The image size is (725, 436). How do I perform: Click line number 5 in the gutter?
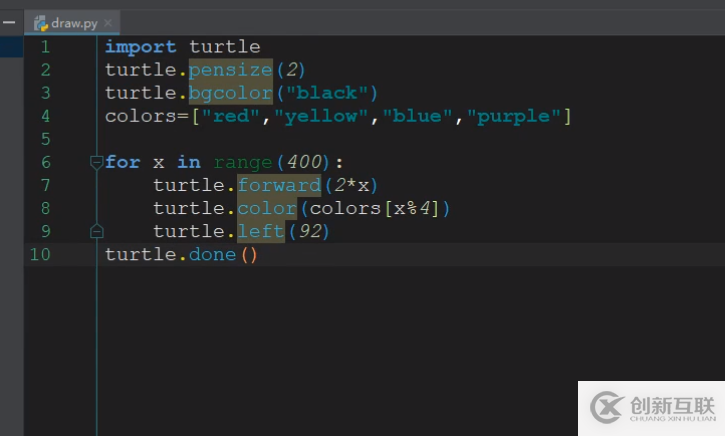[x=45, y=139]
